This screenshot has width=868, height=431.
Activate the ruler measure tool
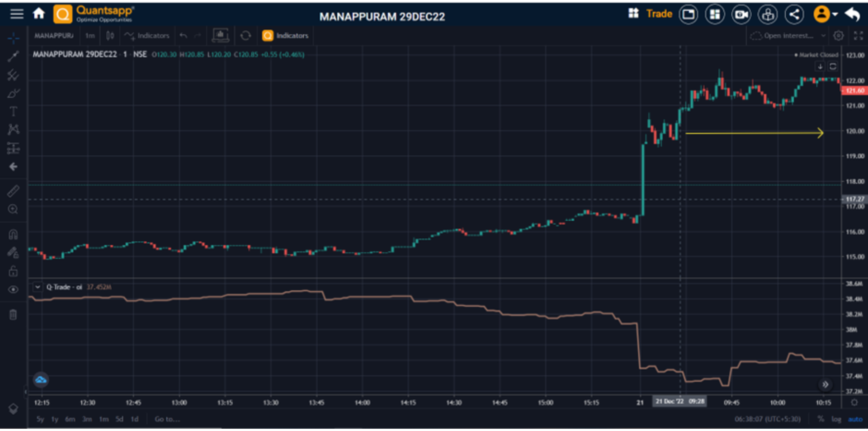pos(13,191)
